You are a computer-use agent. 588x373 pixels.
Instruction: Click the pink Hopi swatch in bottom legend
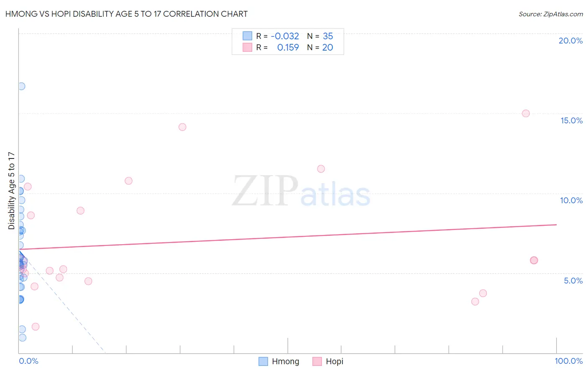click(x=317, y=361)
